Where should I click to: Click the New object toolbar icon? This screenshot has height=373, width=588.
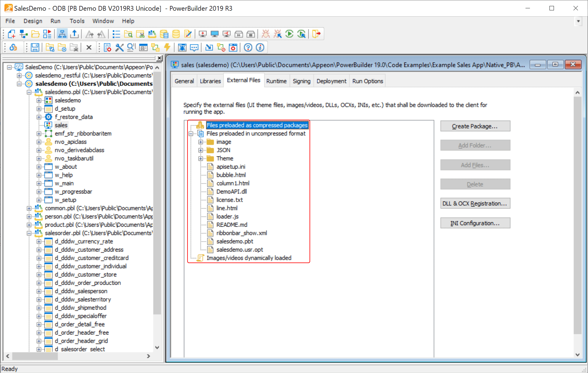[12, 34]
